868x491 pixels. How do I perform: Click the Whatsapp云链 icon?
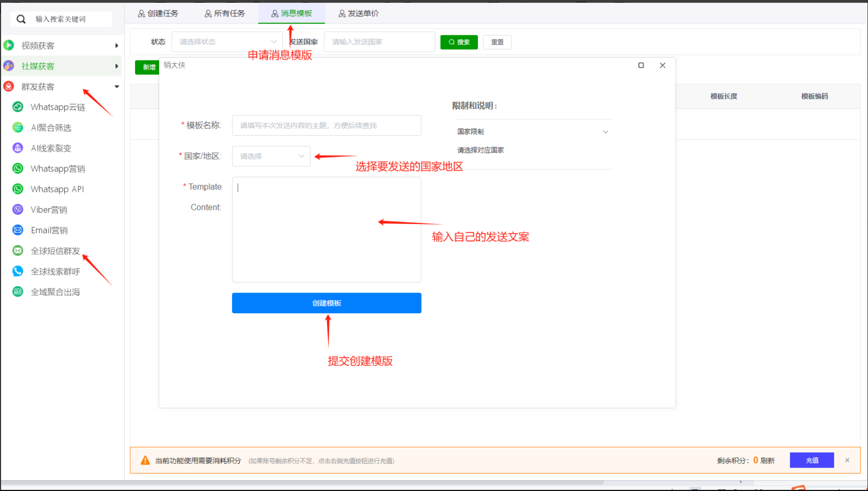coord(18,107)
